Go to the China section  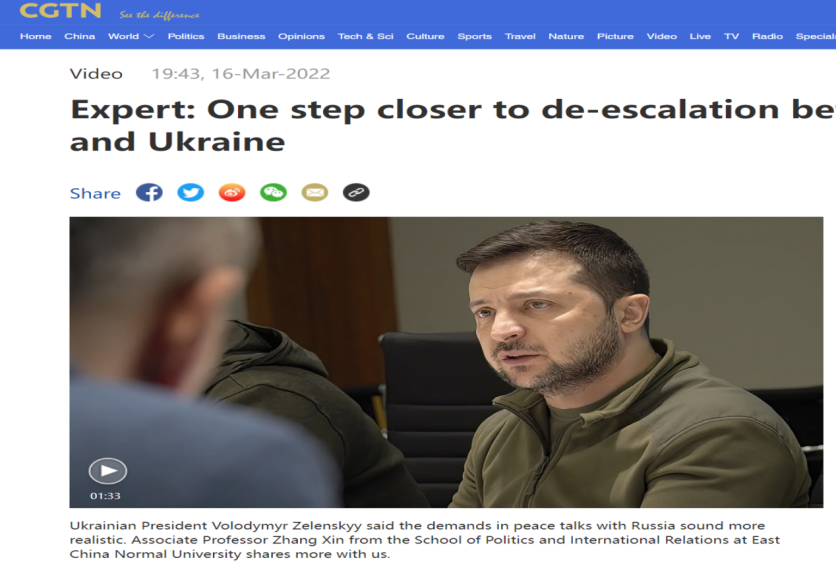(79, 36)
